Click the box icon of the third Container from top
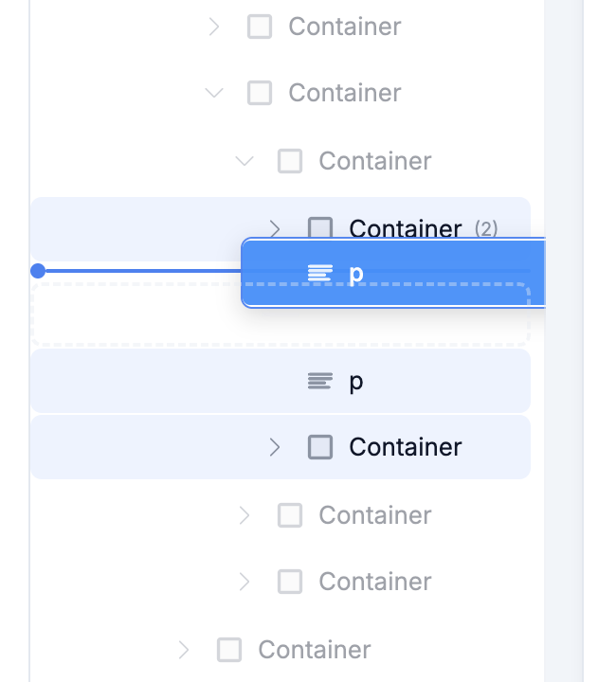The image size is (616, 682). [289, 161]
